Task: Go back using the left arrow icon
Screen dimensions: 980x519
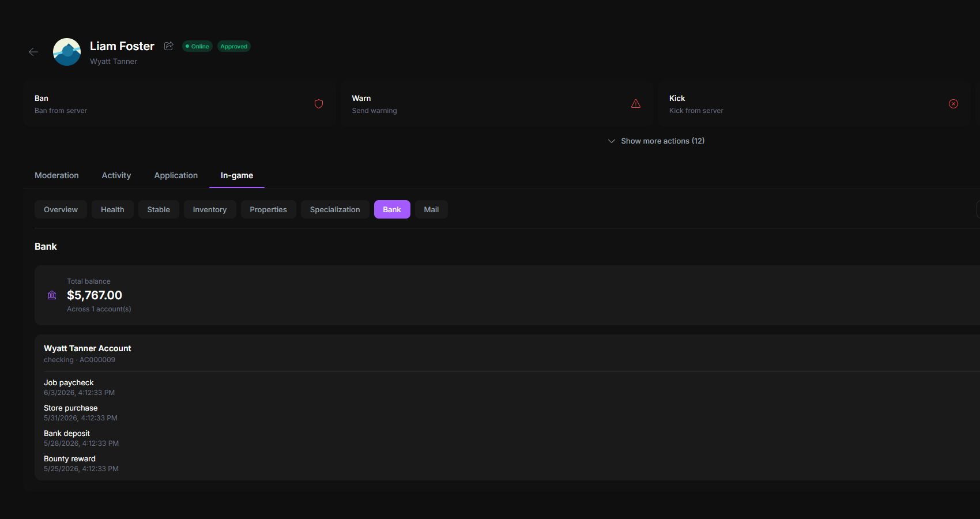Action: (x=33, y=52)
